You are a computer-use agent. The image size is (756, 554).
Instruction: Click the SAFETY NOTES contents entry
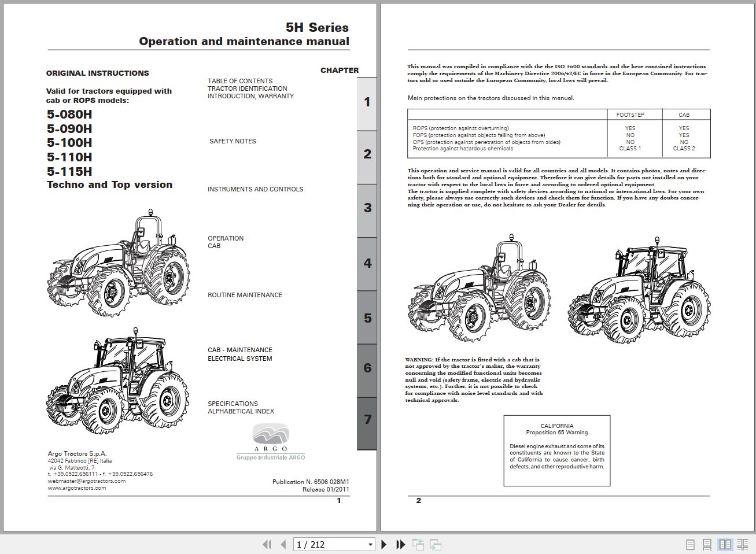pos(232,141)
